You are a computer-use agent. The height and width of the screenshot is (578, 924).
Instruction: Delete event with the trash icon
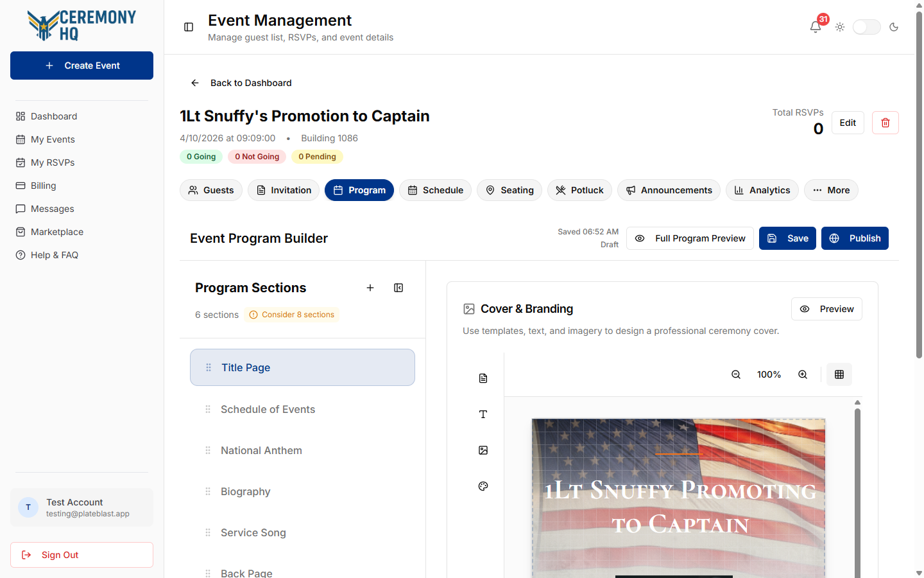[x=886, y=123]
